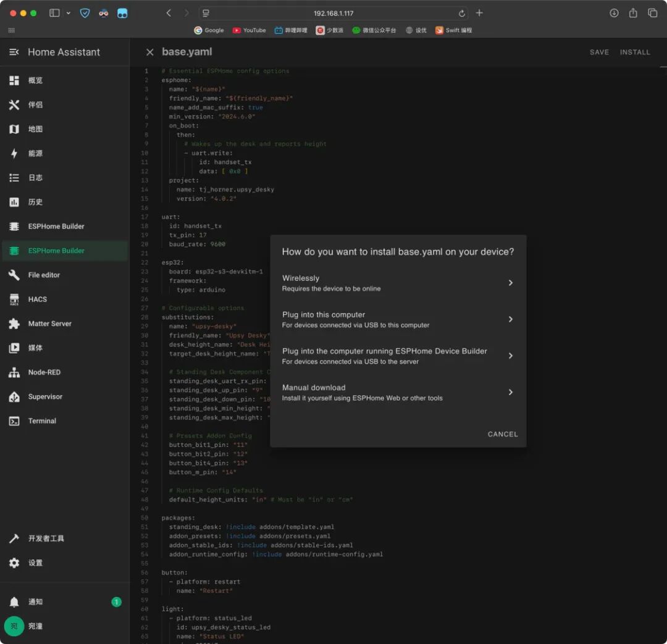
Task: Reload the page in Safari
Action: click(x=461, y=13)
